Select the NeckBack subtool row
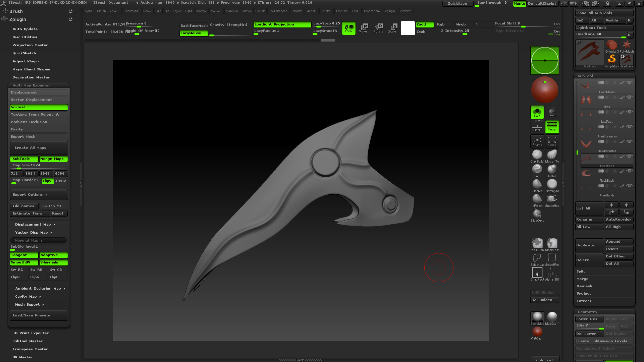 click(607, 175)
